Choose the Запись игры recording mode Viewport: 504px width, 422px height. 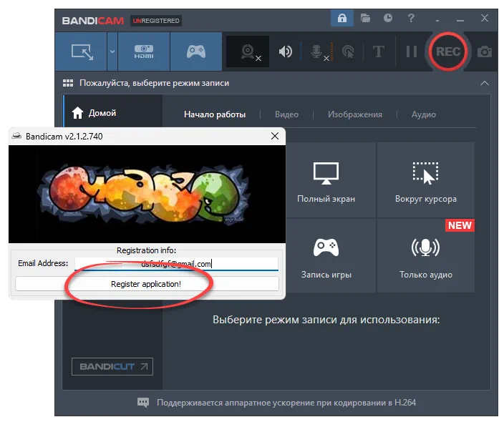tap(331, 256)
